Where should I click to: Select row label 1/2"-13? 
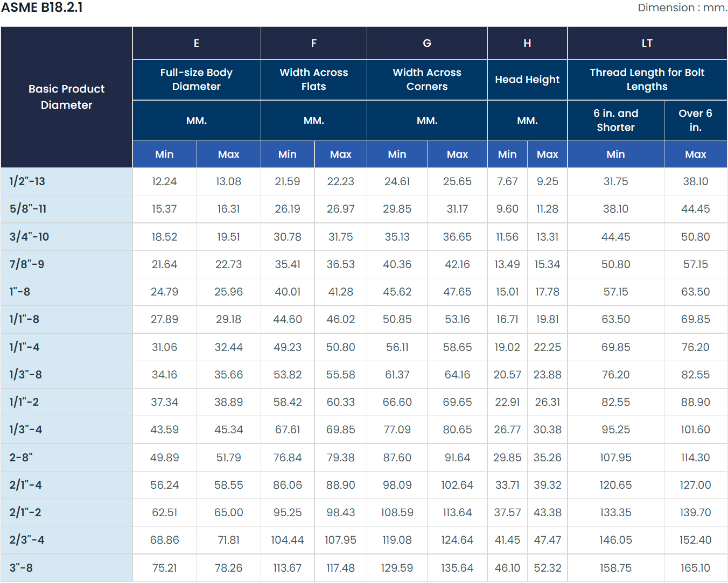click(27, 181)
